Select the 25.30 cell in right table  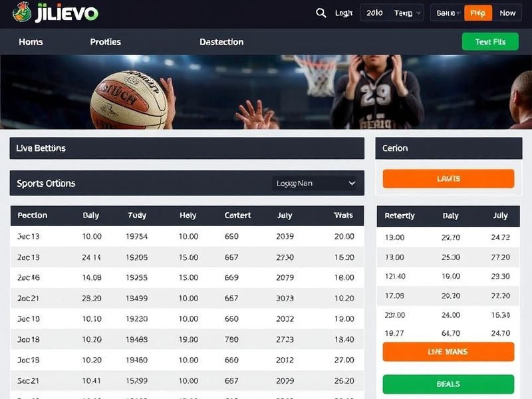tap(451, 257)
